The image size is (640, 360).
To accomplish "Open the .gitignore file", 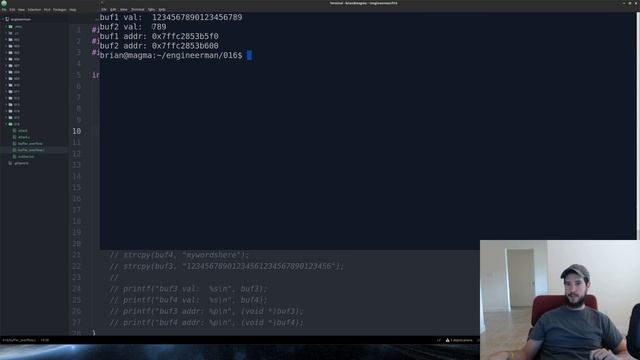I will 21,163.
